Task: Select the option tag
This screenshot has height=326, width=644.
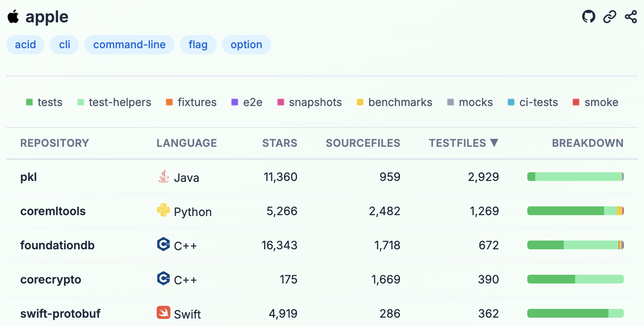Action: click(x=247, y=45)
